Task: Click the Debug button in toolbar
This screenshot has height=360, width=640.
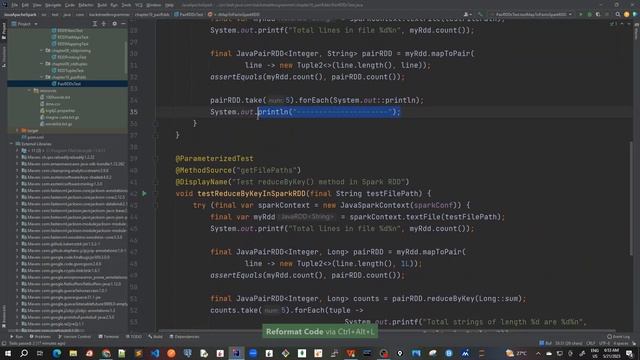Action: pos(589,14)
